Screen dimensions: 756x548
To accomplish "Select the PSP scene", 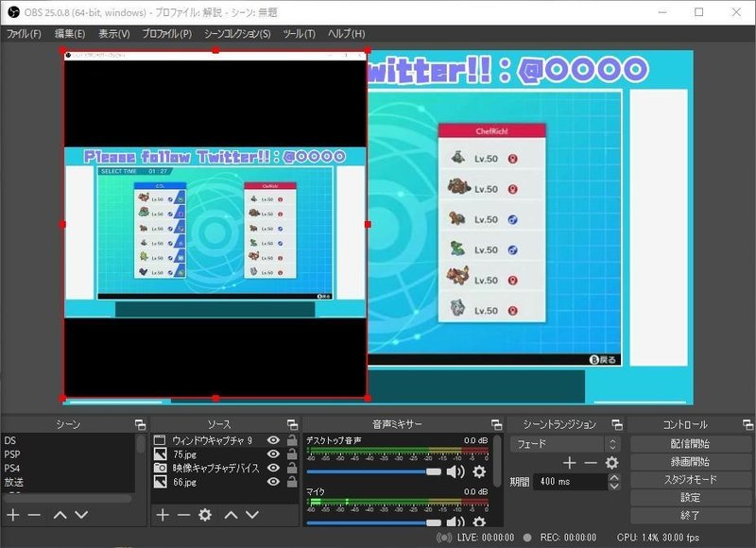I will pos(67,454).
